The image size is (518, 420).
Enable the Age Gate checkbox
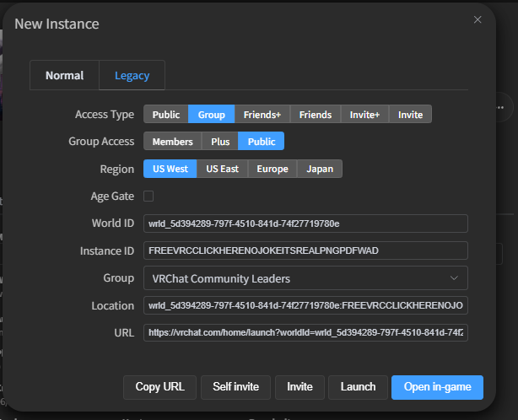coord(148,196)
